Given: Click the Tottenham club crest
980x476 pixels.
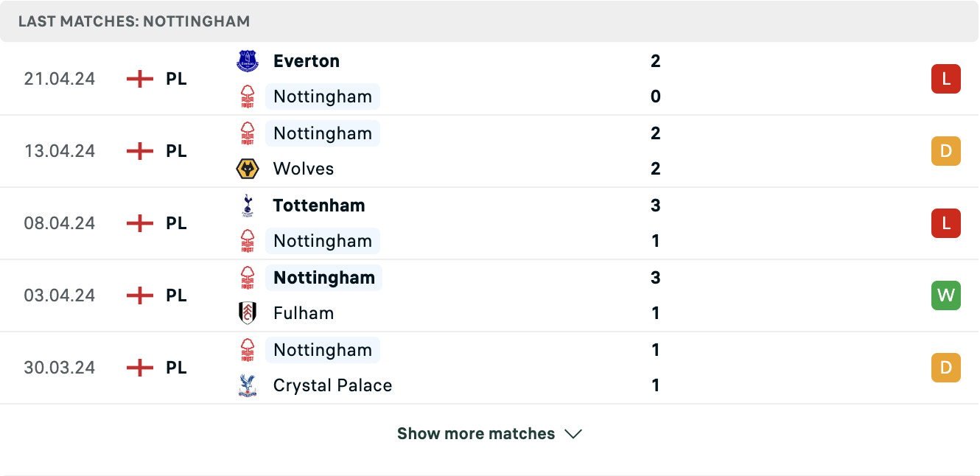Looking at the screenshot, I should [x=248, y=206].
